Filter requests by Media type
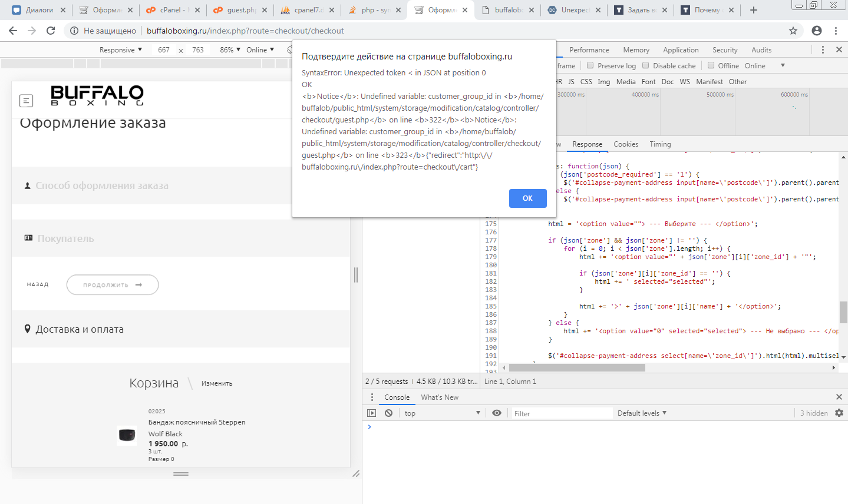The image size is (848, 504). click(x=626, y=82)
